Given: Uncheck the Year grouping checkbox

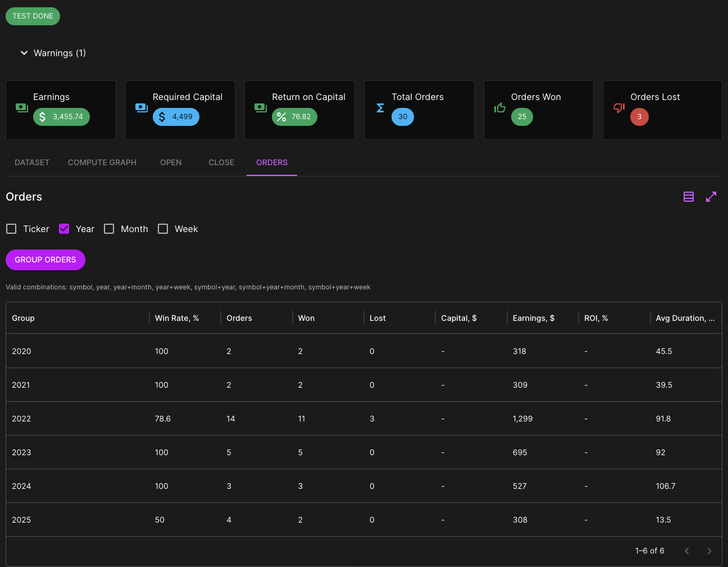Looking at the screenshot, I should pos(64,229).
